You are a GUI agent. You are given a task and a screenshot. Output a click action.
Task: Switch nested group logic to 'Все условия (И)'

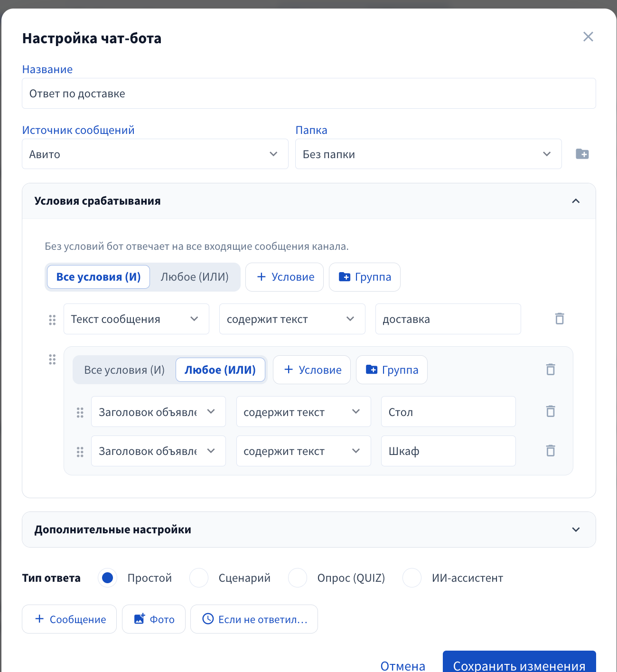point(124,370)
